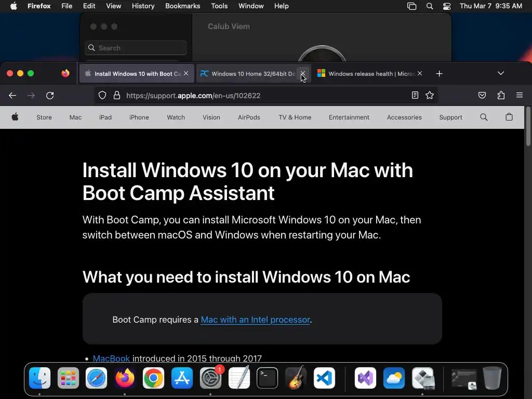Image resolution: width=532 pixels, height=399 pixels.
Task: Open the Bookmarks menu
Action: [182, 6]
